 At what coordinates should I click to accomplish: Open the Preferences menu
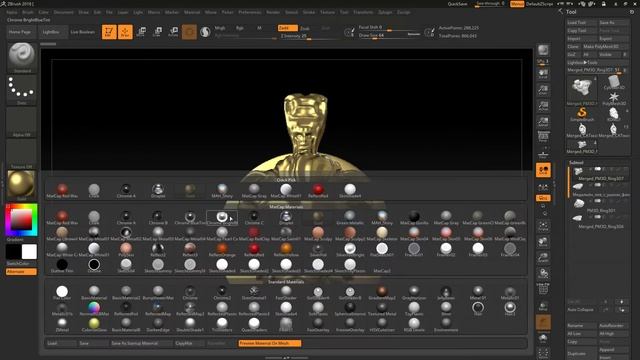click(249, 12)
